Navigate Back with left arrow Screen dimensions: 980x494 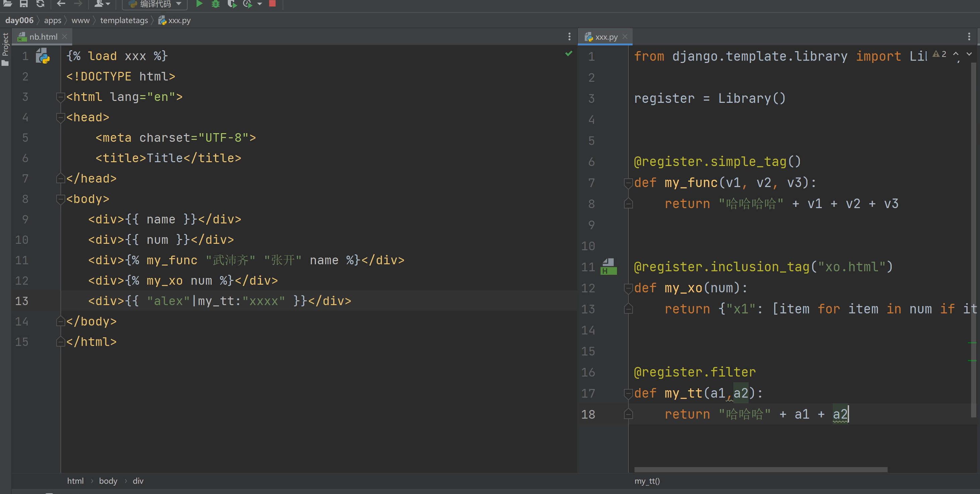[x=61, y=4]
